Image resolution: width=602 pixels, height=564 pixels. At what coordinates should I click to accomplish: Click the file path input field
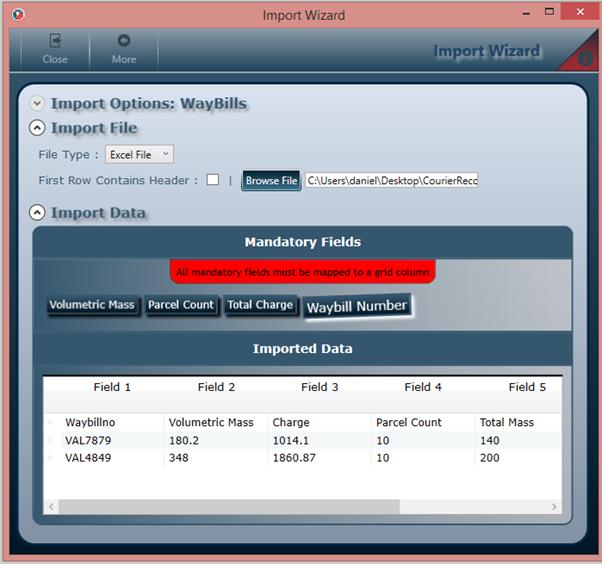click(x=391, y=181)
